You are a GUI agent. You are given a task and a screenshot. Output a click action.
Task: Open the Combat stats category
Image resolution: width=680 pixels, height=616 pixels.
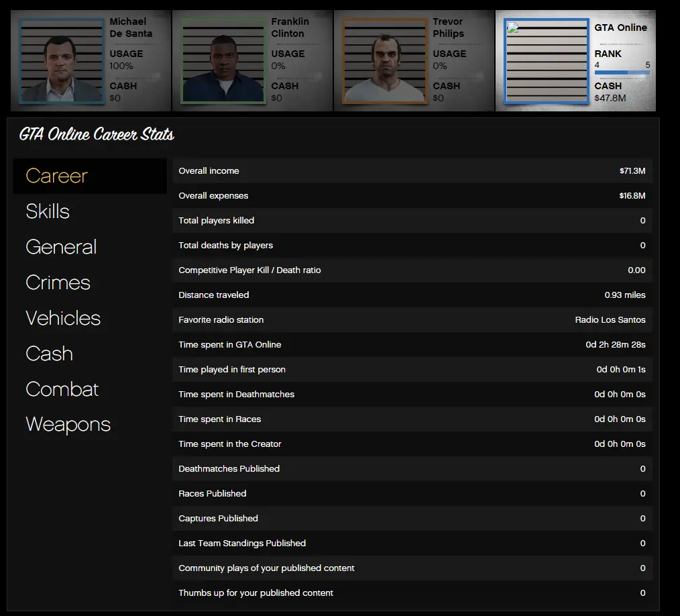(x=62, y=389)
